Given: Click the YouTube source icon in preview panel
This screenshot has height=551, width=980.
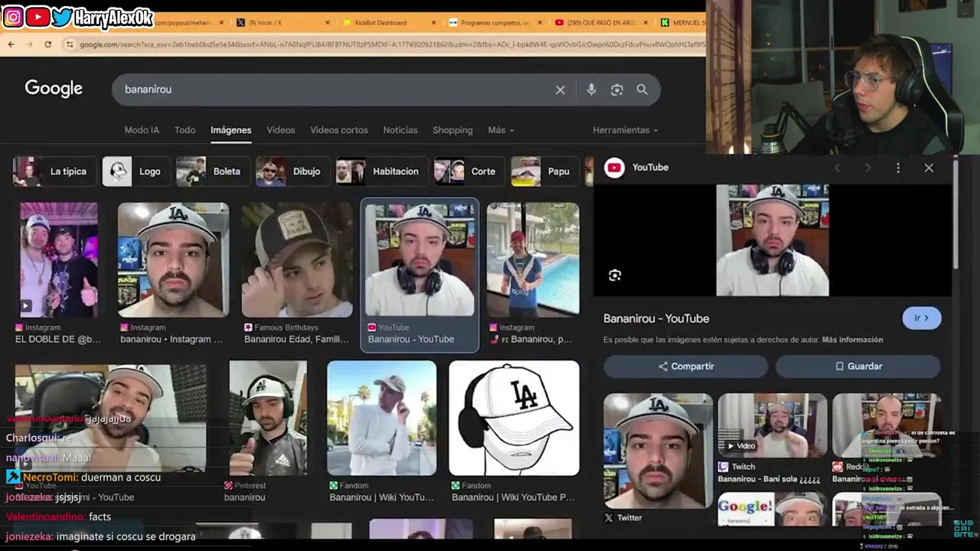Looking at the screenshot, I should (614, 168).
